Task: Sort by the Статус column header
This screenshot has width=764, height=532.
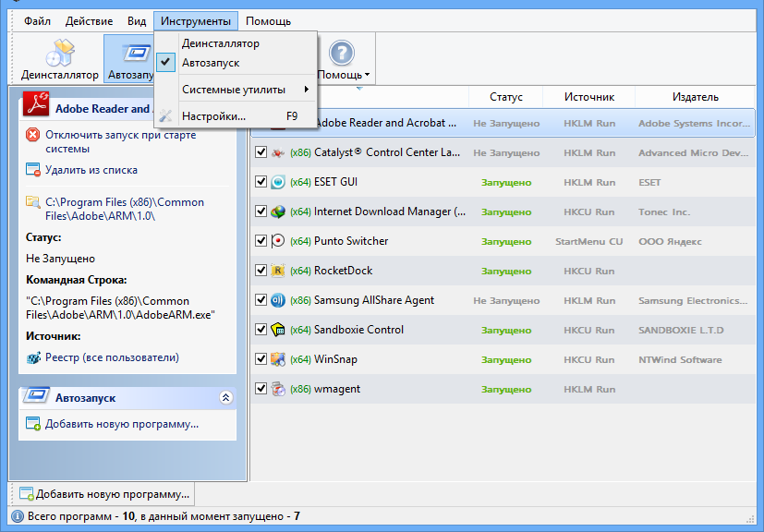Action: pos(505,97)
